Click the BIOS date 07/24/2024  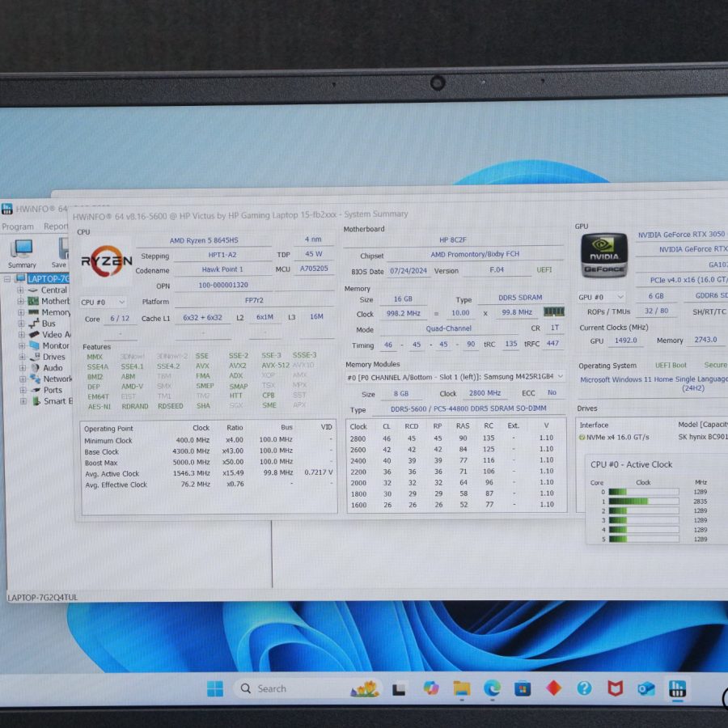pos(408,271)
